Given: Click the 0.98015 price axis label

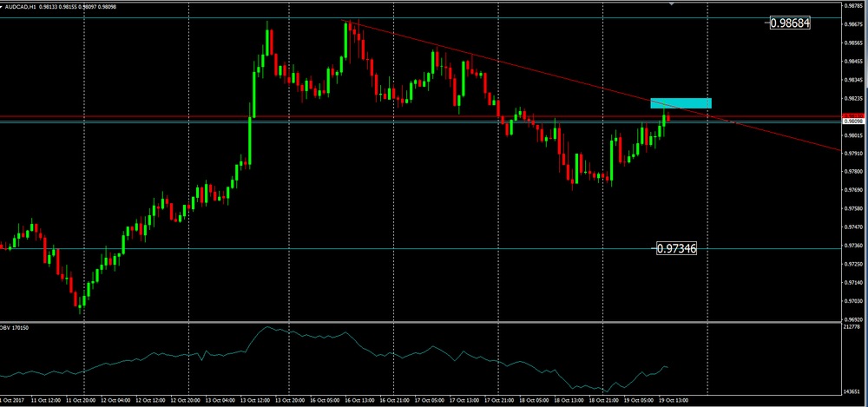Looking at the screenshot, I should (x=852, y=135).
